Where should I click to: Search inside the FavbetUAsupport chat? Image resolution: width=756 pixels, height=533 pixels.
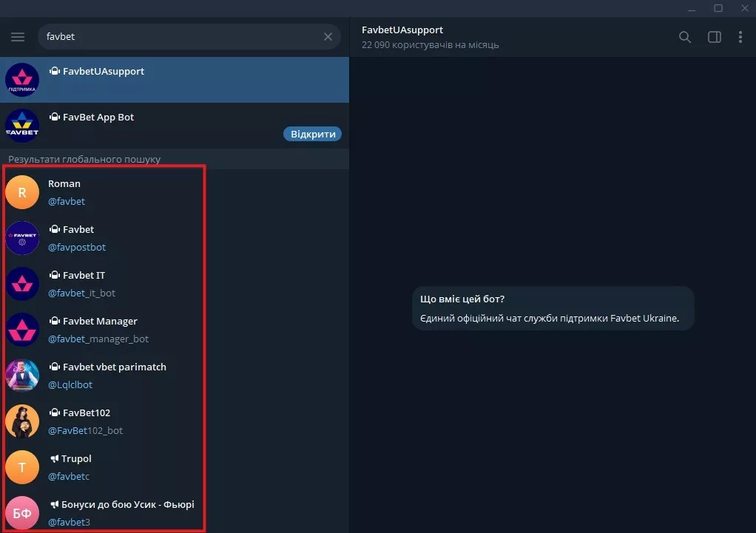(x=685, y=37)
